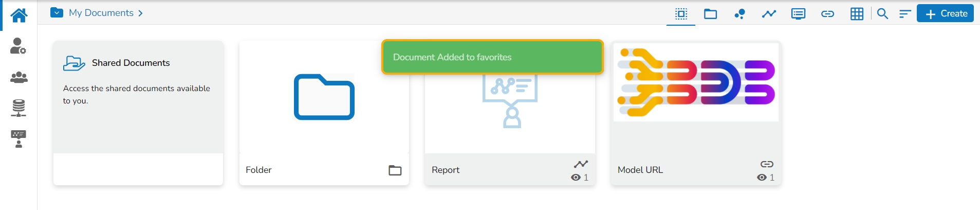The image size is (980, 210).
Task: Filter documents by bubble chart icon
Action: click(x=739, y=14)
